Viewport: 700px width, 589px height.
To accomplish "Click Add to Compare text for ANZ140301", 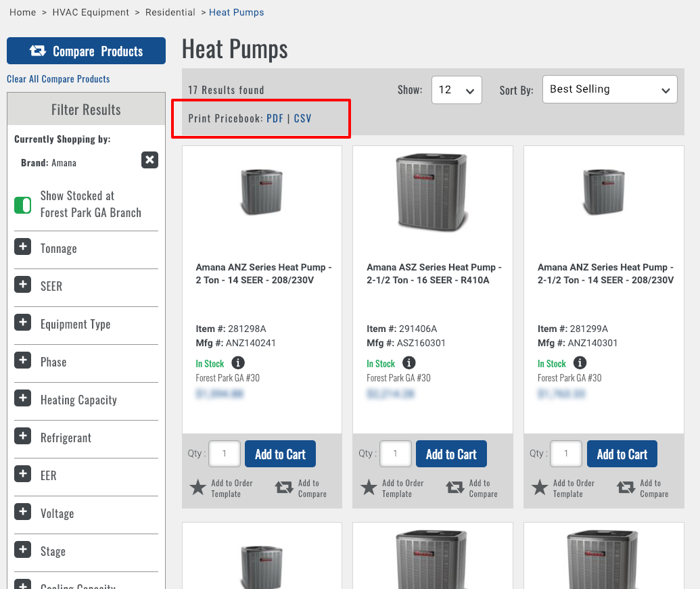I will (654, 488).
